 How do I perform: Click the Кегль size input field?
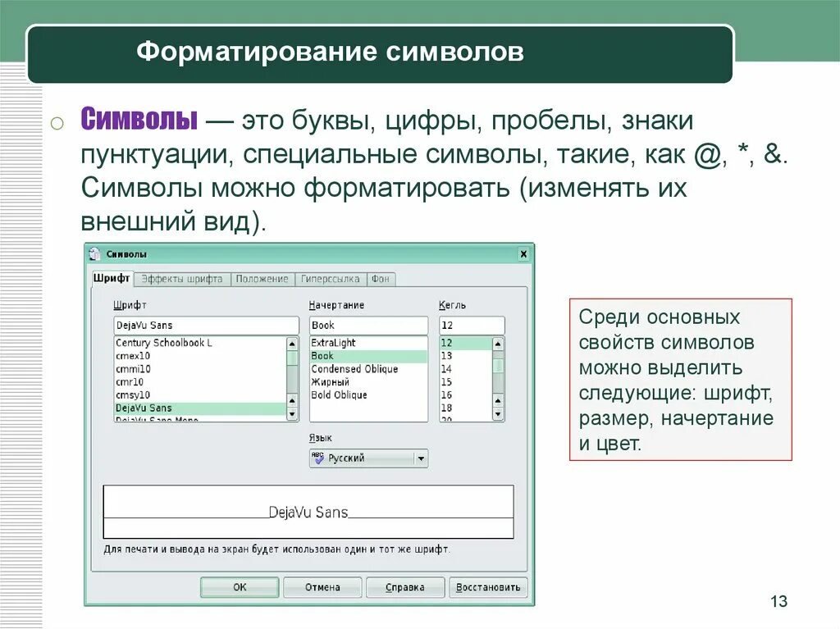(x=472, y=326)
